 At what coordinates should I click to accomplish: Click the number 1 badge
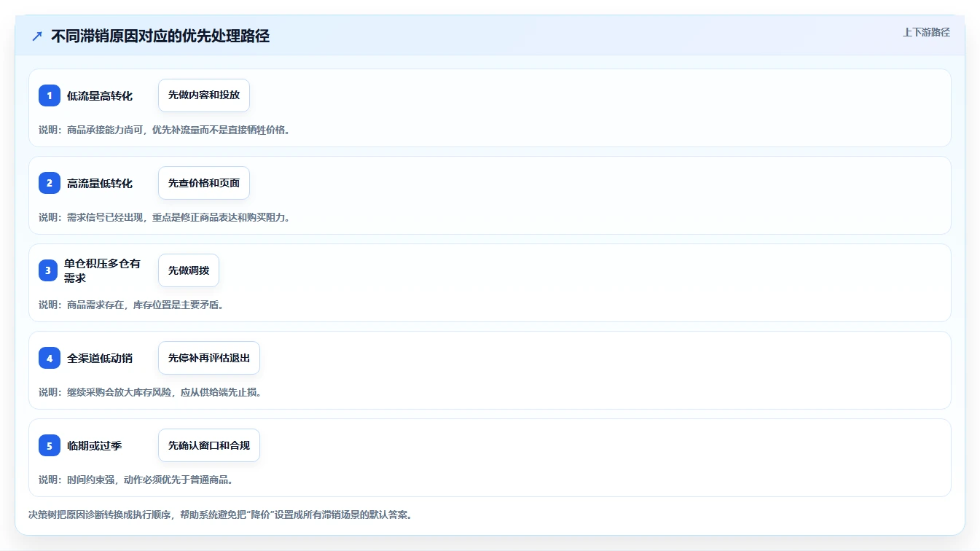click(x=50, y=95)
